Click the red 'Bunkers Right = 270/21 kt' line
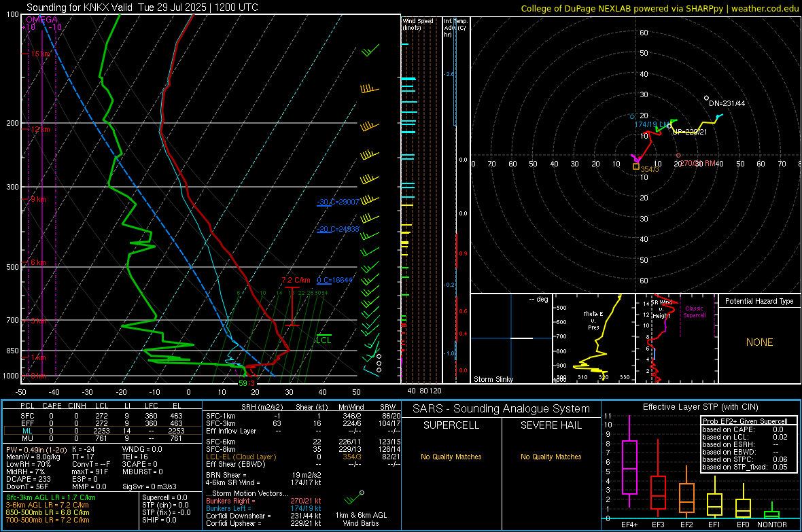802x532 pixels. tap(264, 501)
